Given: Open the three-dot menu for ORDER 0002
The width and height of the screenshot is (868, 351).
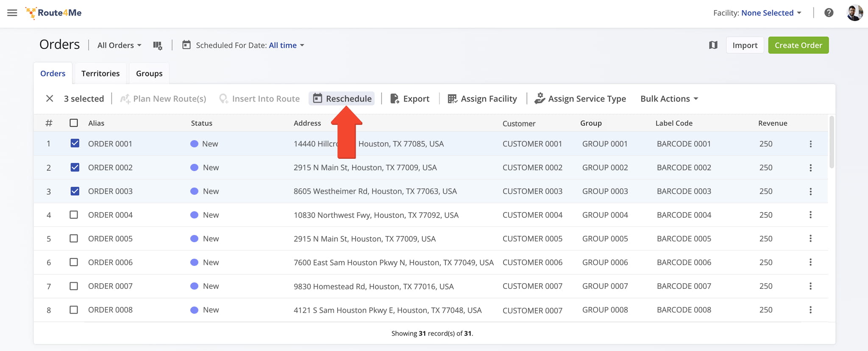Looking at the screenshot, I should point(810,168).
